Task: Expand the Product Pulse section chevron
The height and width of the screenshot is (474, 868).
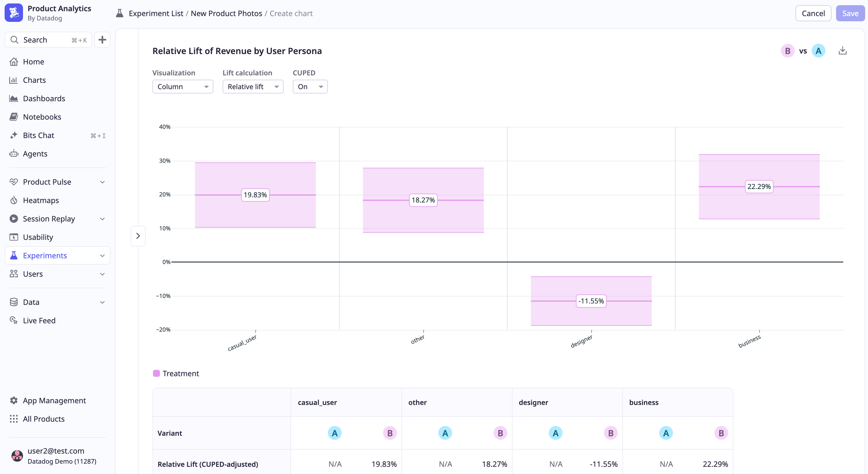Action: tap(102, 182)
